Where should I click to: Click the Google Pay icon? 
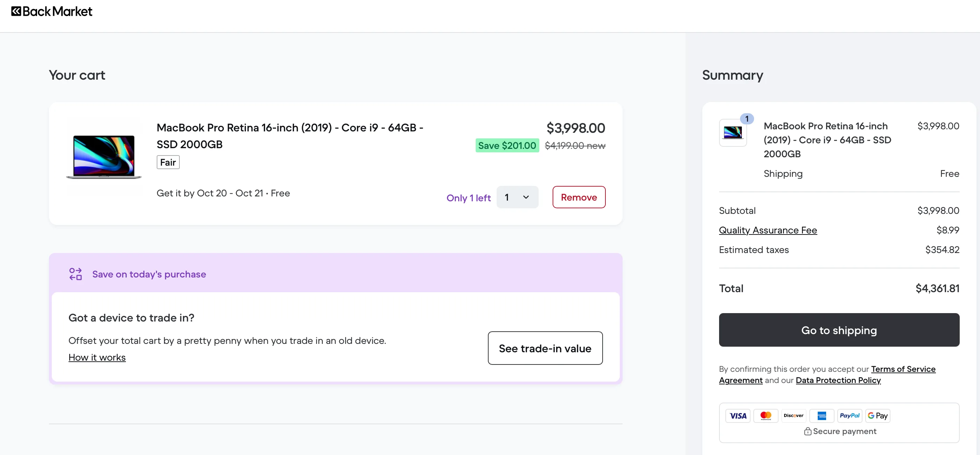coord(877,416)
